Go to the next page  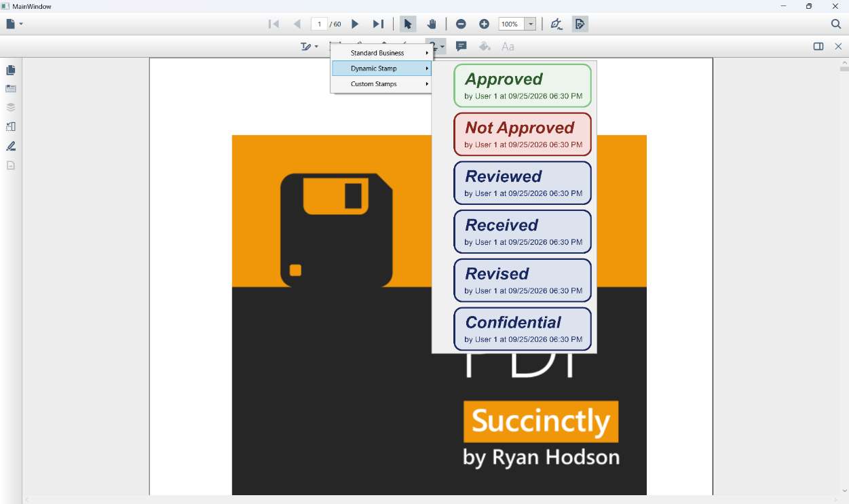point(355,24)
